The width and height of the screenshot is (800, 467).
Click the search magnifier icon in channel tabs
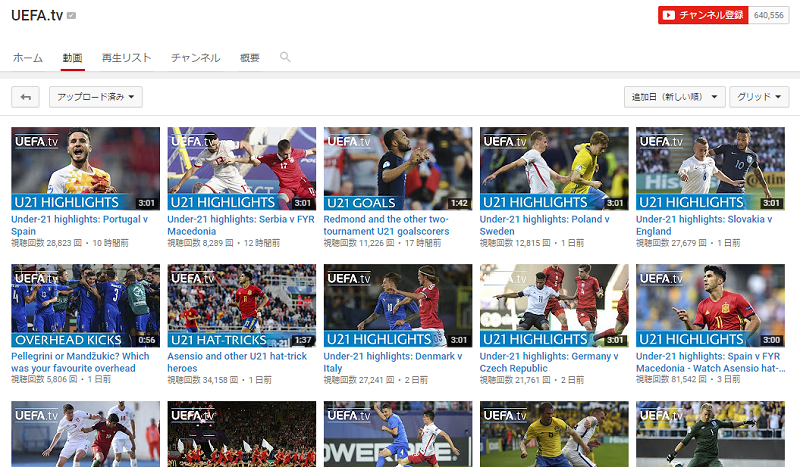285,58
